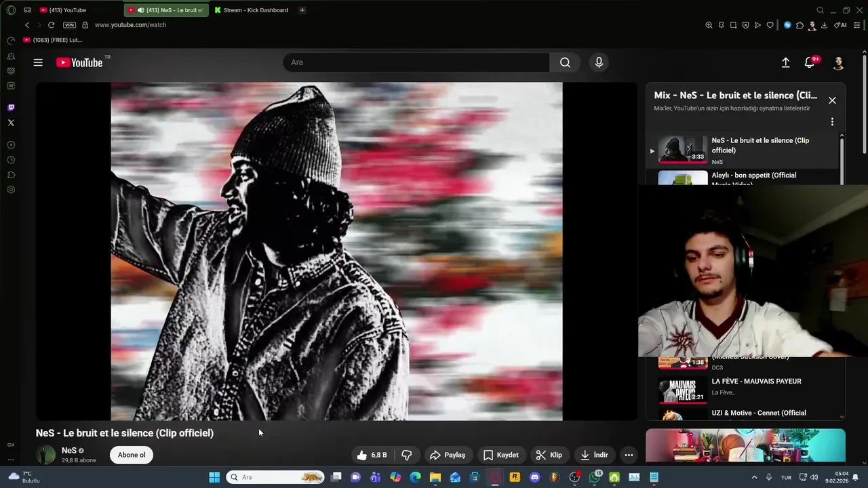This screenshot has height=488, width=868.
Task: Like the video with 6,8 B likes
Action: 372,455
